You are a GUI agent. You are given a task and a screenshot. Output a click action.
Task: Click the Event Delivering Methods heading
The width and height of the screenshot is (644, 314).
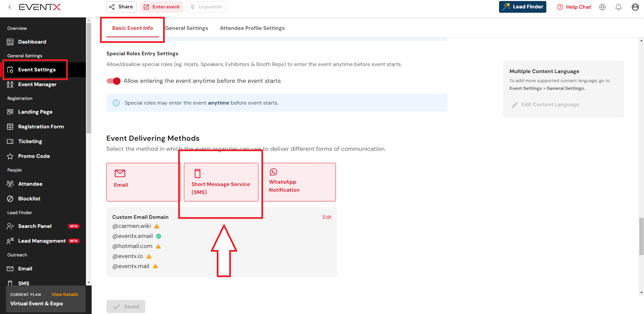click(x=153, y=138)
